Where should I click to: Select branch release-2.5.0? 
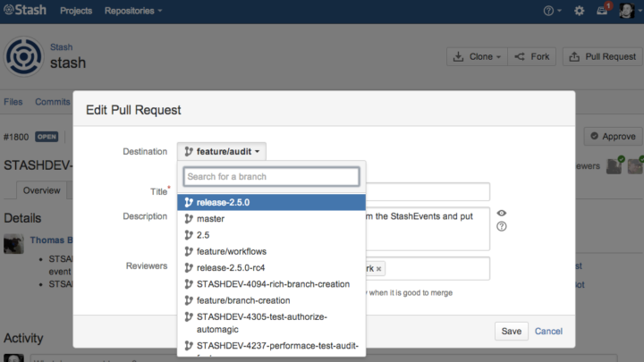272,202
